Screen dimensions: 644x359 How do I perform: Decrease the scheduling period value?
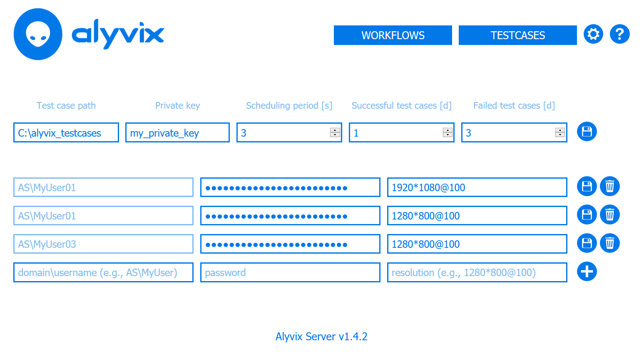click(335, 135)
